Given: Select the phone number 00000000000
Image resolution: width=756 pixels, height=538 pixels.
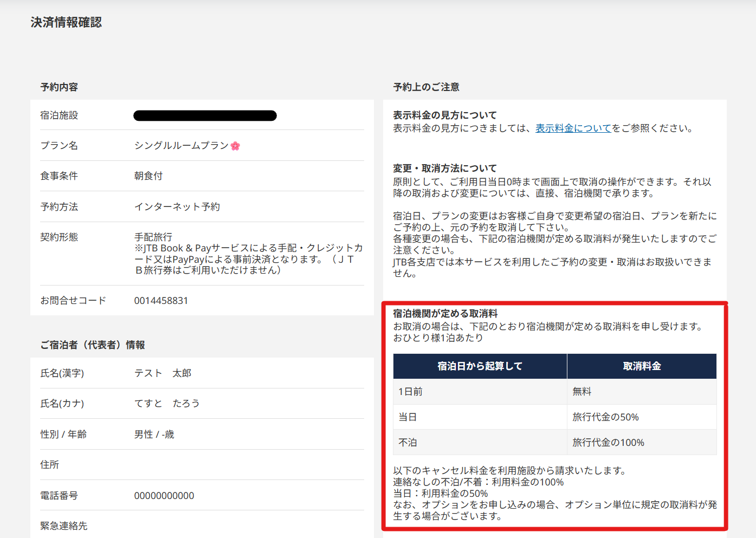Looking at the screenshot, I should 164,496.
